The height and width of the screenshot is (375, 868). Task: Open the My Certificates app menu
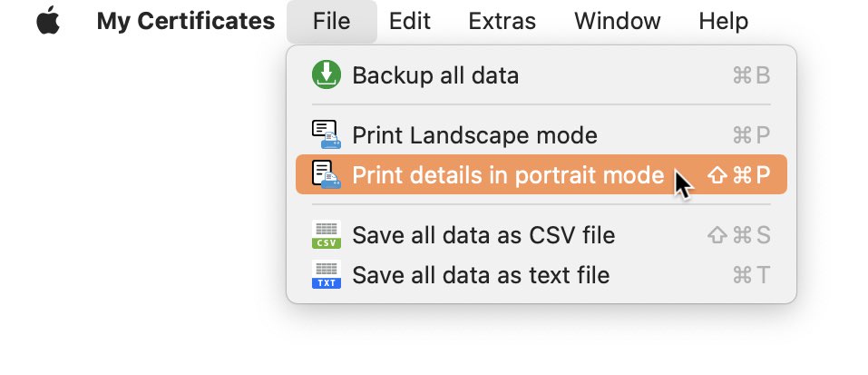tap(185, 21)
